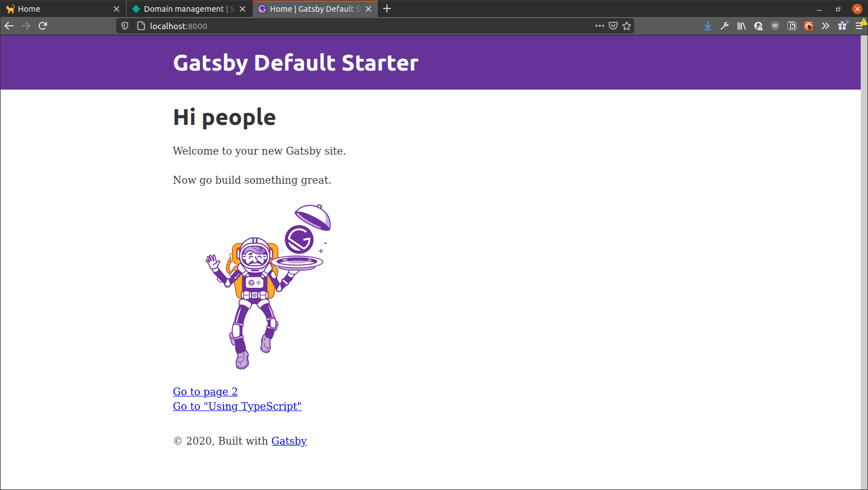Image resolution: width=868 pixels, height=490 pixels.
Task: Save page to Pocket
Action: tap(613, 26)
